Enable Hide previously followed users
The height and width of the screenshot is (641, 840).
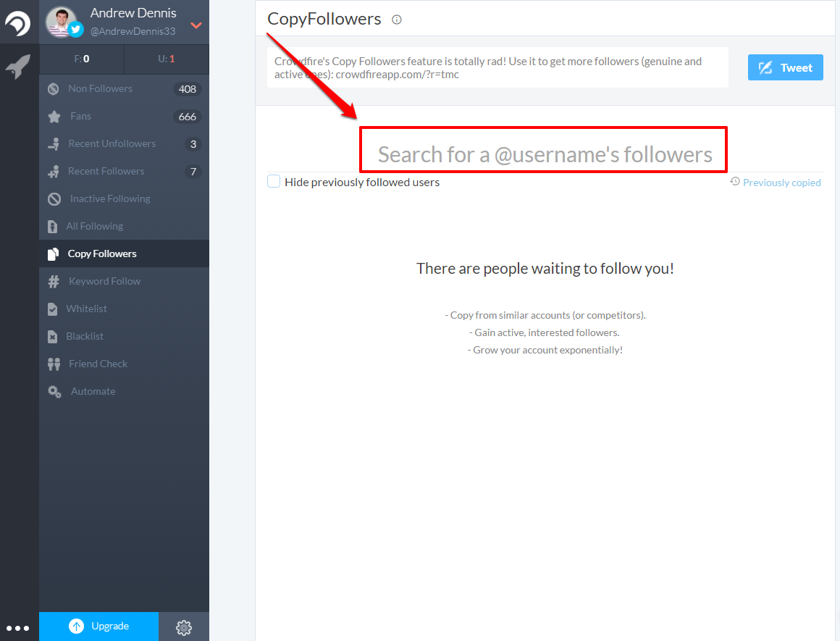click(x=274, y=181)
